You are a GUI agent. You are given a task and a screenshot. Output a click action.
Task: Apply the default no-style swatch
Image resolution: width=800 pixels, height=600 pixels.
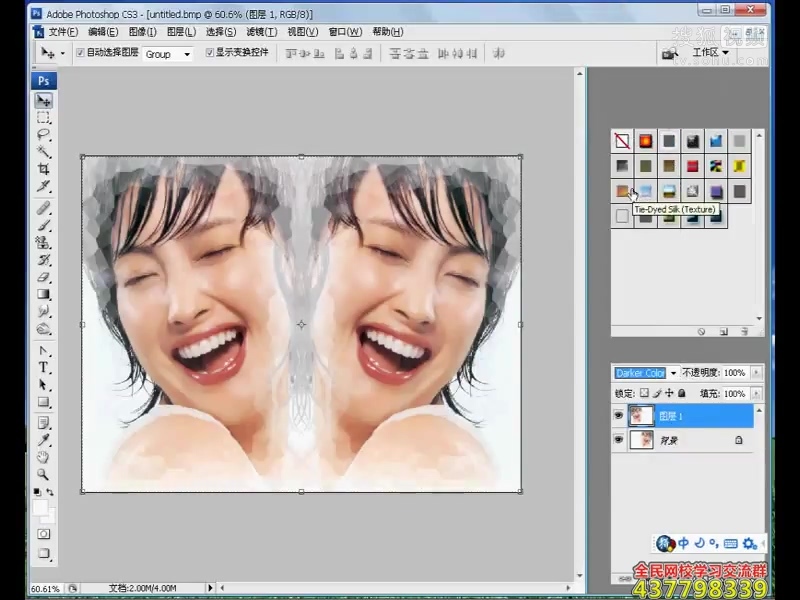click(x=622, y=140)
